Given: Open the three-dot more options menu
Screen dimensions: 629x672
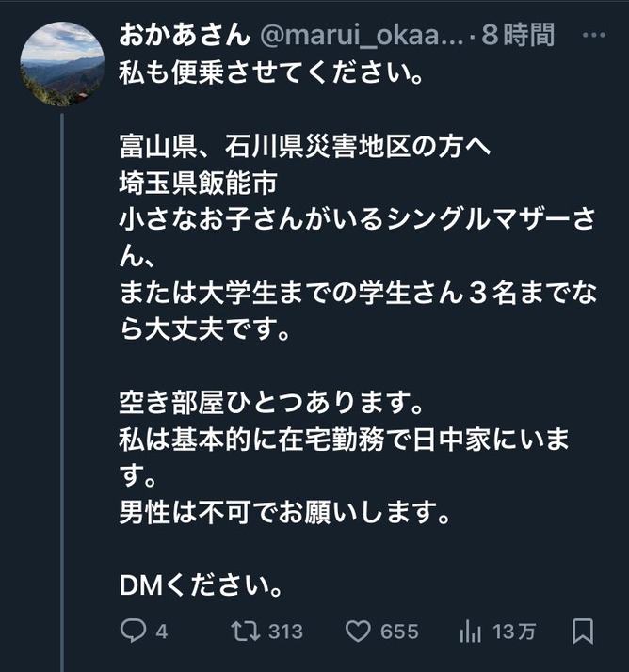Looking at the screenshot, I should (595, 36).
